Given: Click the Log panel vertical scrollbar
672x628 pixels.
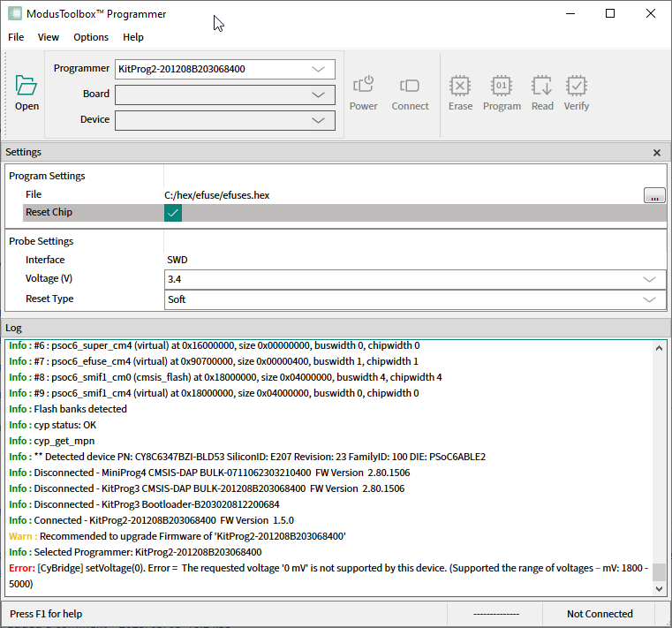Looking at the screenshot, I should (660, 459).
